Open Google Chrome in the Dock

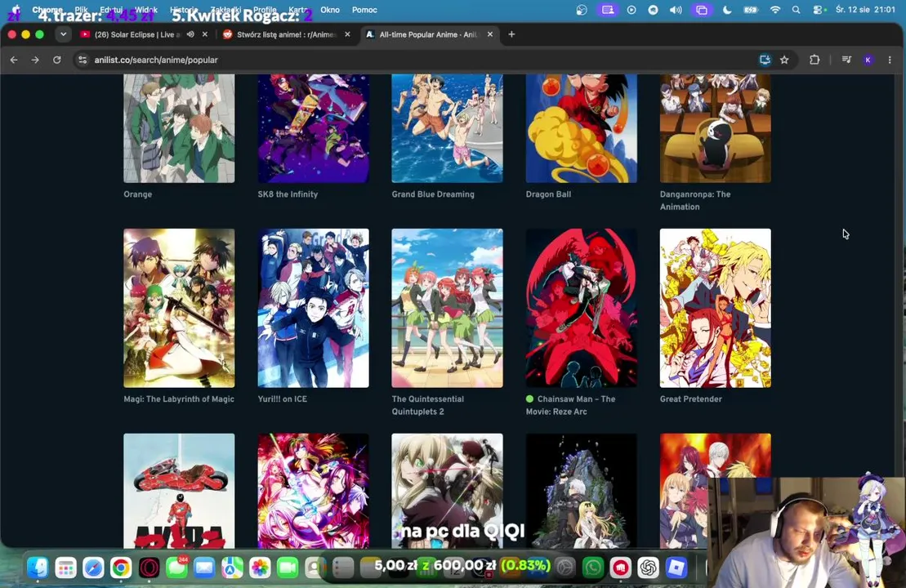click(121, 568)
